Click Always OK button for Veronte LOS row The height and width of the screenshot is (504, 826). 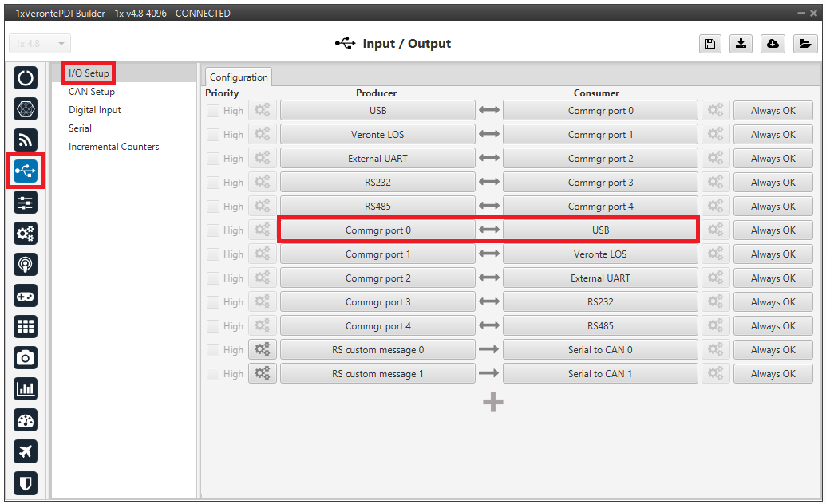[773, 135]
